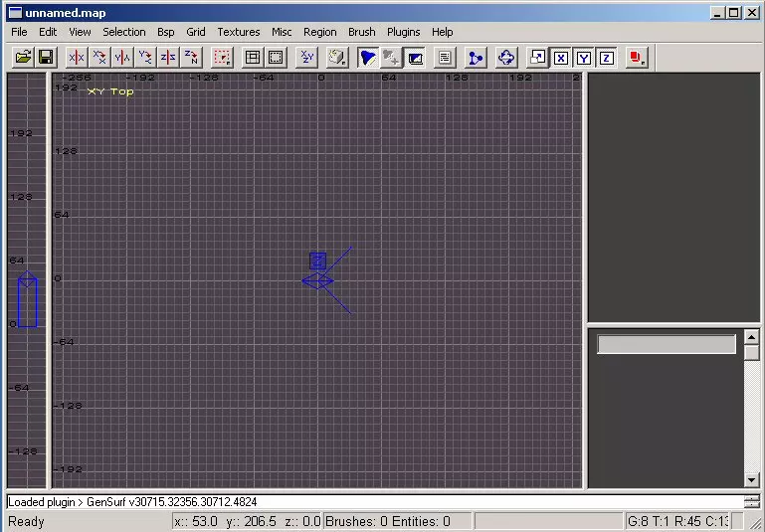Image resolution: width=765 pixels, height=532 pixels.
Task: Rotate selection around the X axis
Action: point(99,58)
